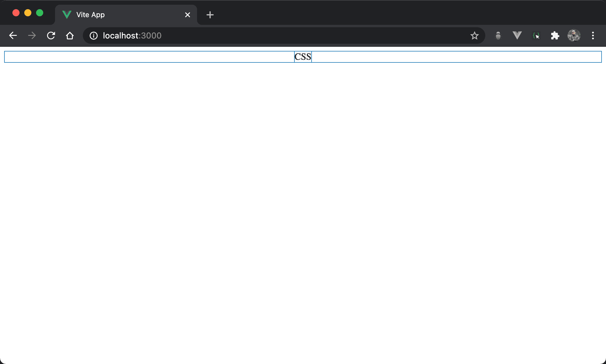This screenshot has height=364, width=606.
Task: Click the greyed-out forward arrow
Action: tap(32, 36)
